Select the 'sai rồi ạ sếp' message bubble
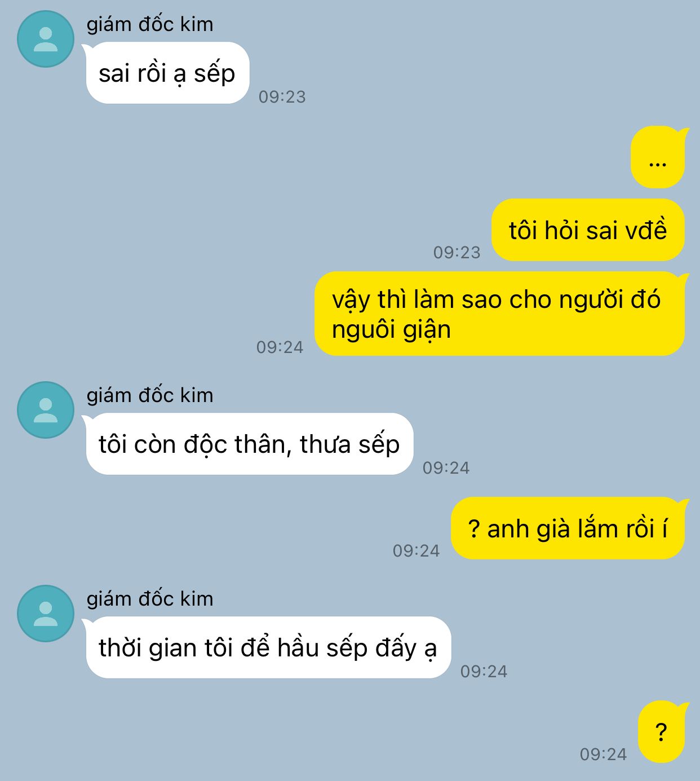The image size is (700, 781). [x=167, y=73]
